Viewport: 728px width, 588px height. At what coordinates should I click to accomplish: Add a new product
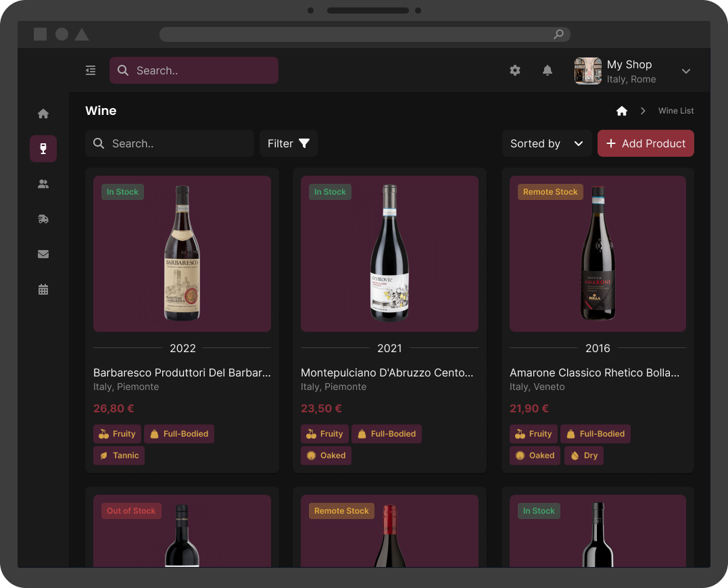pos(646,143)
